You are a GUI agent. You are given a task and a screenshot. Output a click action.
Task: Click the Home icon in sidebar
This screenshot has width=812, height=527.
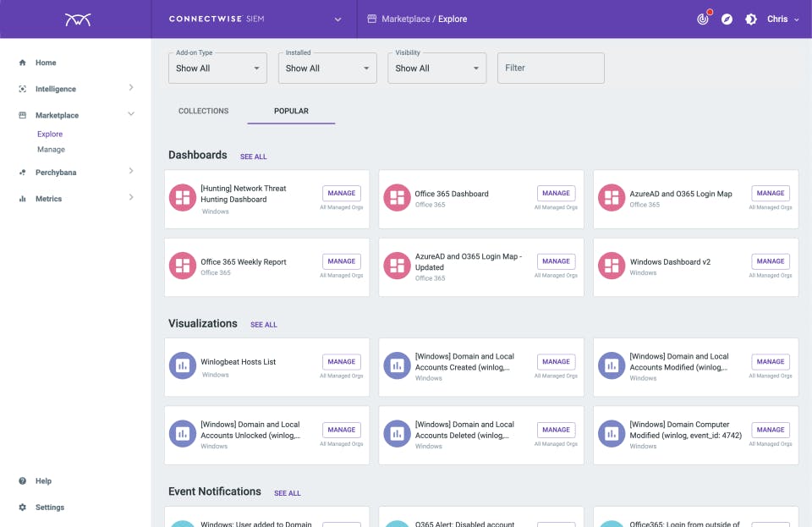[22, 63]
